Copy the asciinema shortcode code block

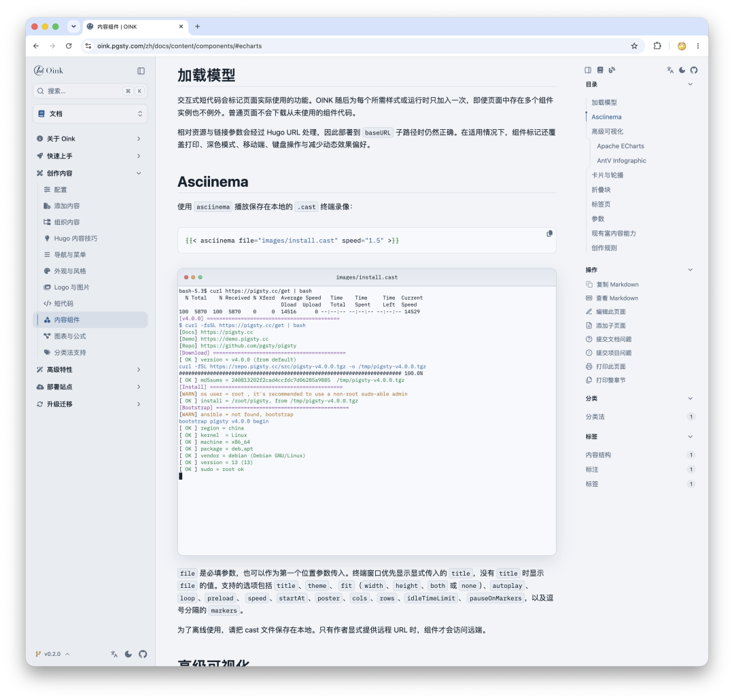[550, 234]
